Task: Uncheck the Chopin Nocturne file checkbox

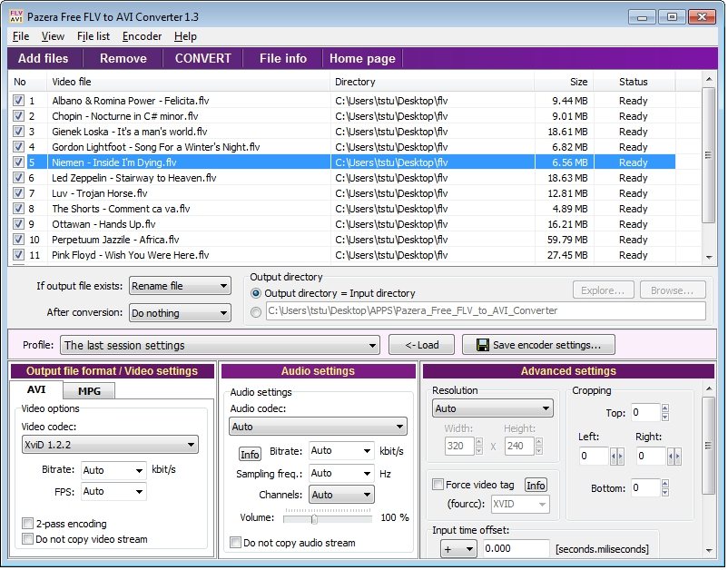Action: (x=18, y=116)
